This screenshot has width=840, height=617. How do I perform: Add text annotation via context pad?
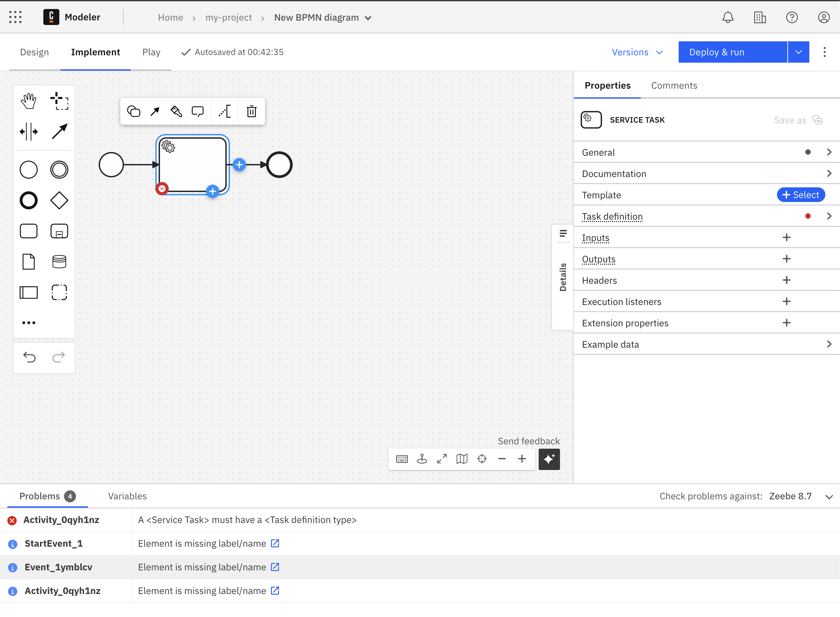click(225, 111)
